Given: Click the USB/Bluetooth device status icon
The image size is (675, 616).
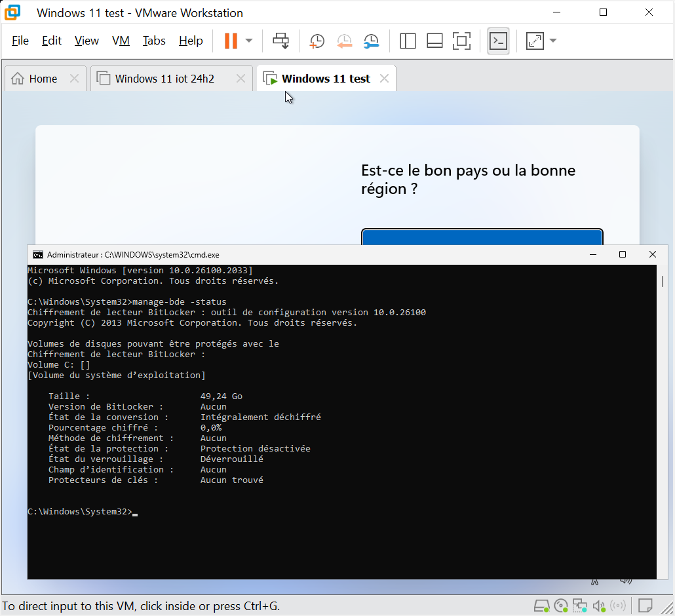Looking at the screenshot, I should [618, 606].
